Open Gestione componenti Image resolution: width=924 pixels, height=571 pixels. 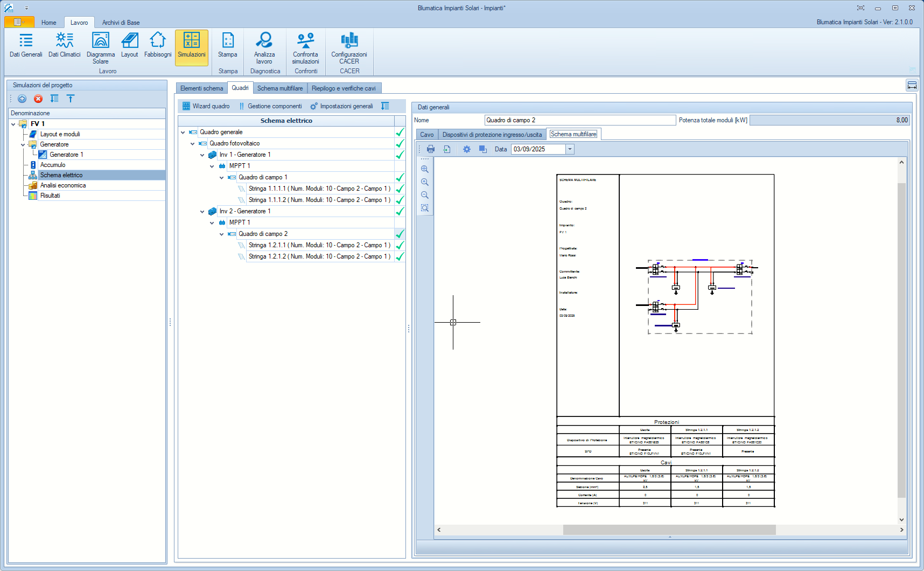pos(270,106)
